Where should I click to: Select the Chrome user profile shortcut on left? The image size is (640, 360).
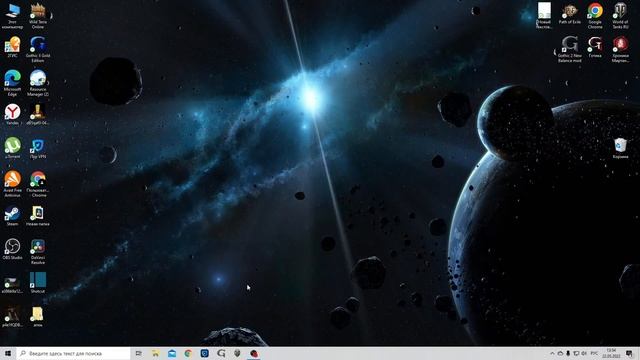click(x=38, y=184)
